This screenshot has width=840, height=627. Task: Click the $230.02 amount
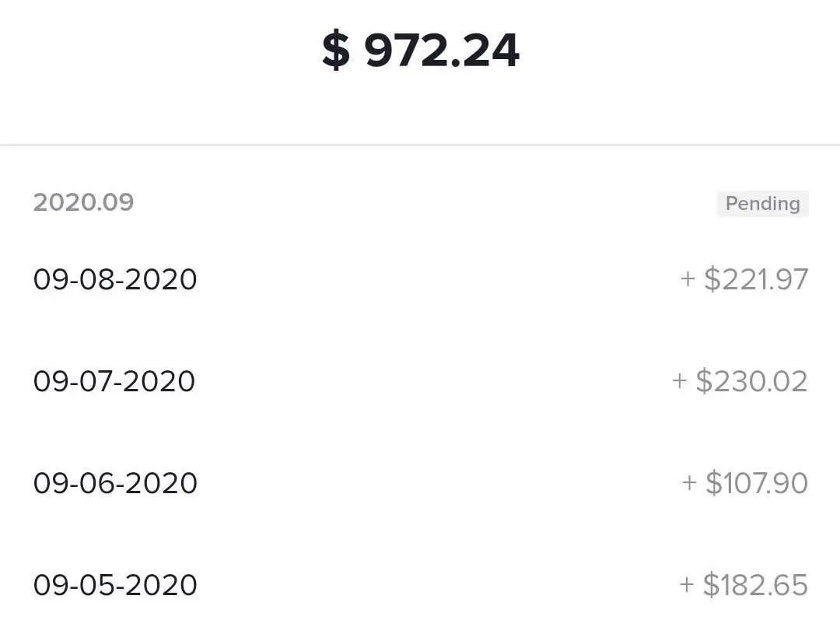pos(751,381)
